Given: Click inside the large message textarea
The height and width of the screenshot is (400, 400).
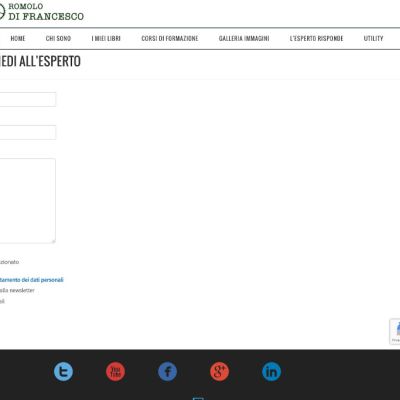Looking at the screenshot, I should click(28, 201).
